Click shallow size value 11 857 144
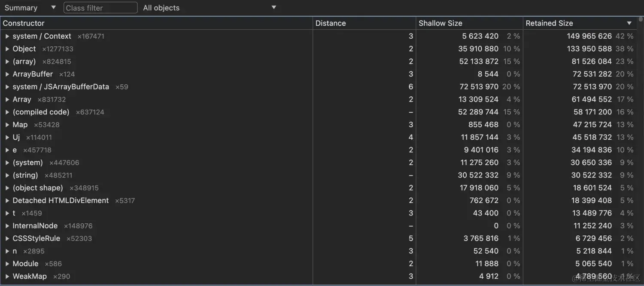Image resolution: width=644 pixels, height=286 pixels. [480, 137]
